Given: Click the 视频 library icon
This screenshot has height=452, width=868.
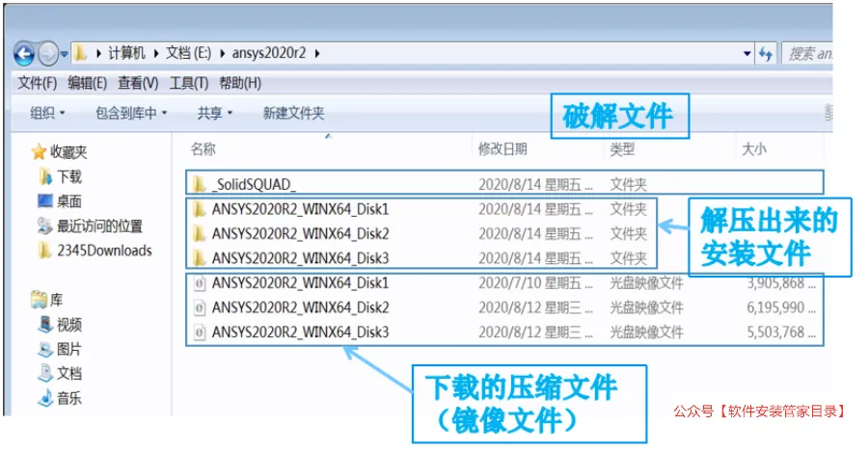Looking at the screenshot, I should pyautogui.click(x=45, y=324).
